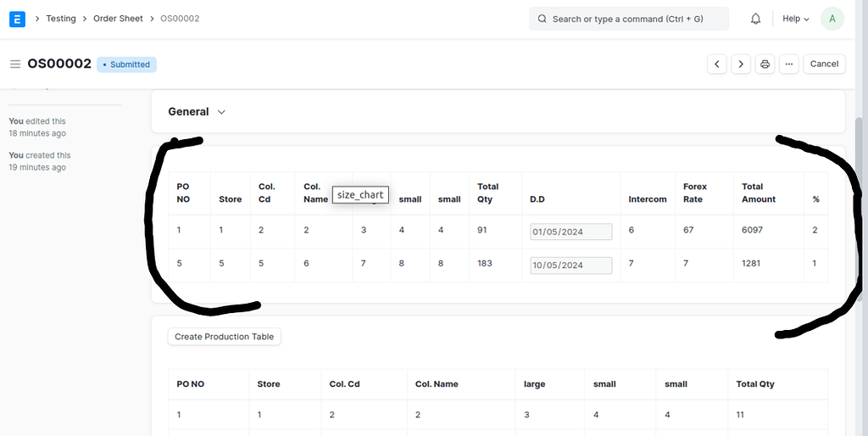Open the Help dropdown menu
This screenshot has width=868, height=436.
pos(796,19)
